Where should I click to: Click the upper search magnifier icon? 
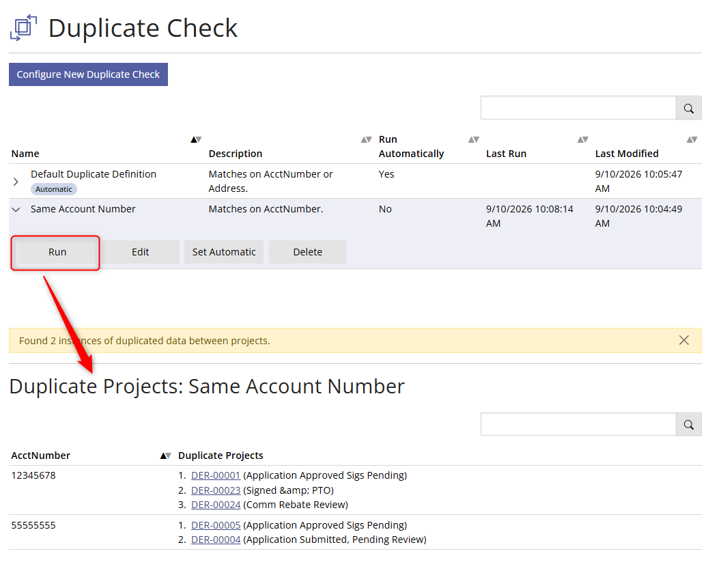(688, 109)
